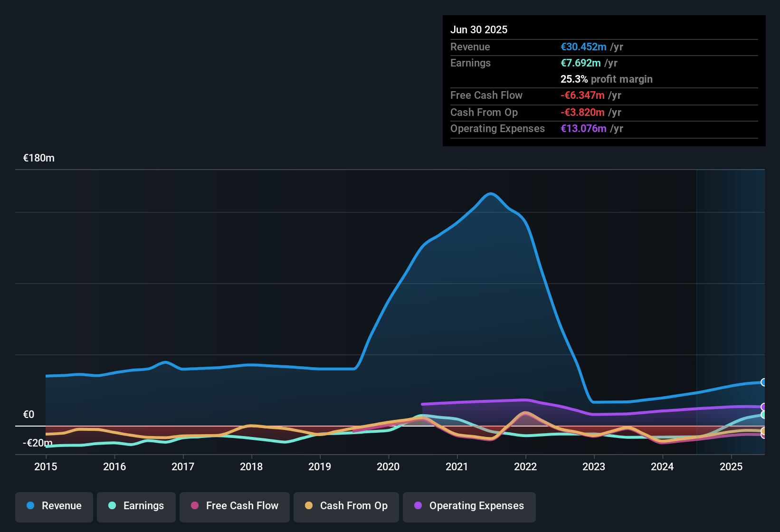Click the €13.076m operating expenses value
The image size is (780, 532).
(x=583, y=129)
